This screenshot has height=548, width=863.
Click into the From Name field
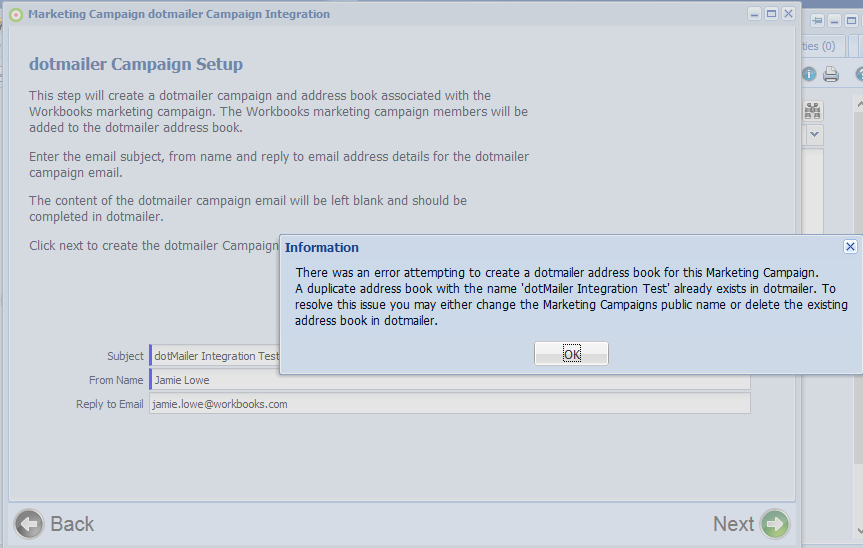click(450, 380)
